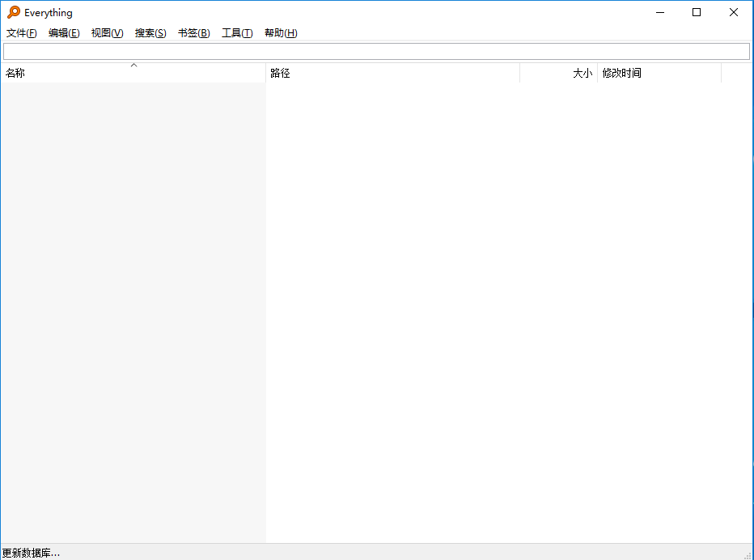Open the 编辑(E) menu
This screenshot has width=754, height=560.
(64, 33)
